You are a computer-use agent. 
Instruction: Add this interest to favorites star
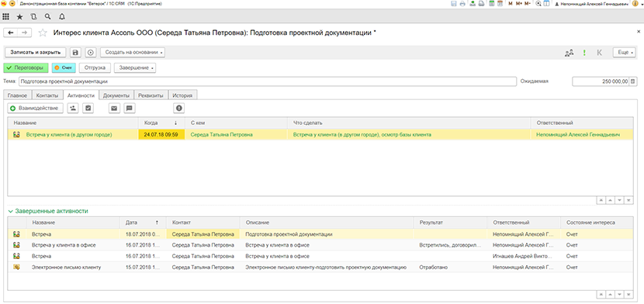(x=43, y=33)
